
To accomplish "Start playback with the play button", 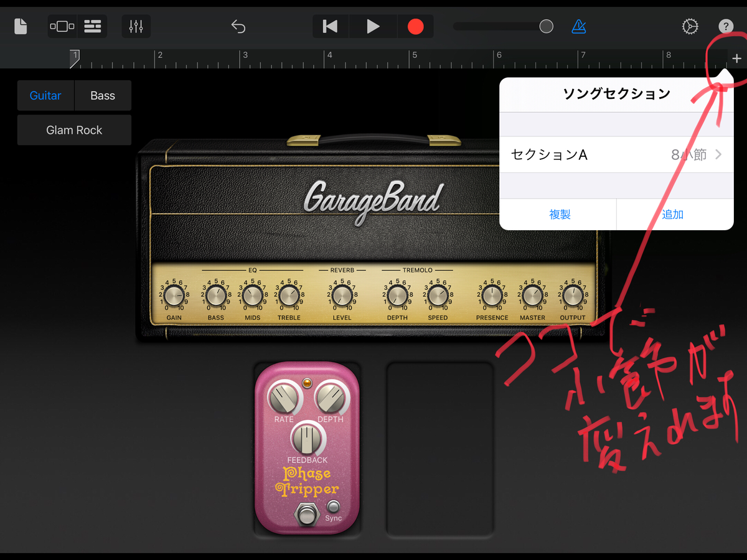I will pos(373,26).
